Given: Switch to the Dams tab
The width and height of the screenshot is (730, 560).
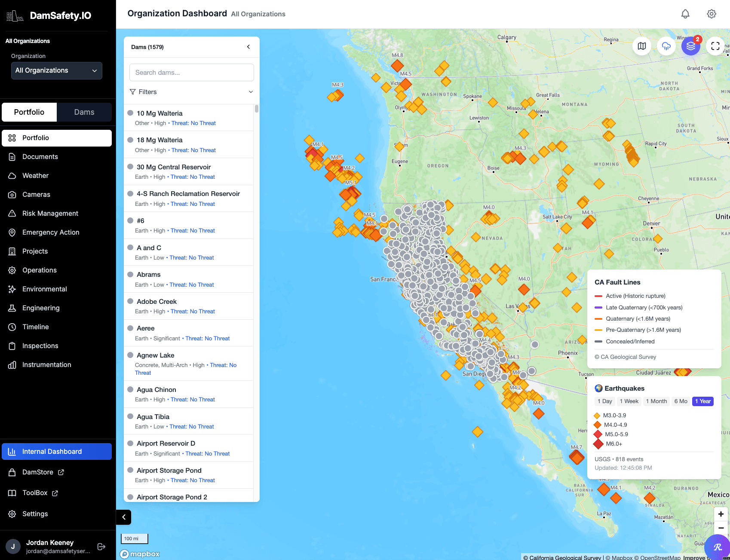Looking at the screenshot, I should click(84, 112).
